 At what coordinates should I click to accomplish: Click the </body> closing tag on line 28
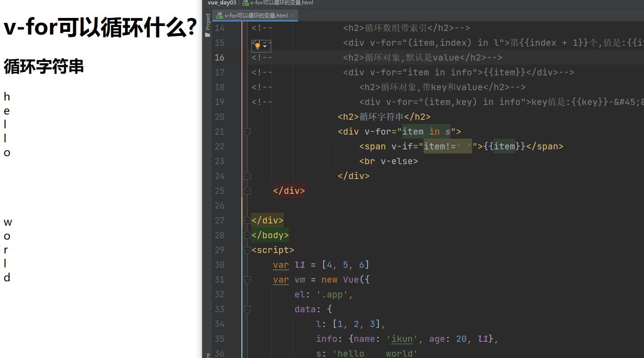[270, 235]
